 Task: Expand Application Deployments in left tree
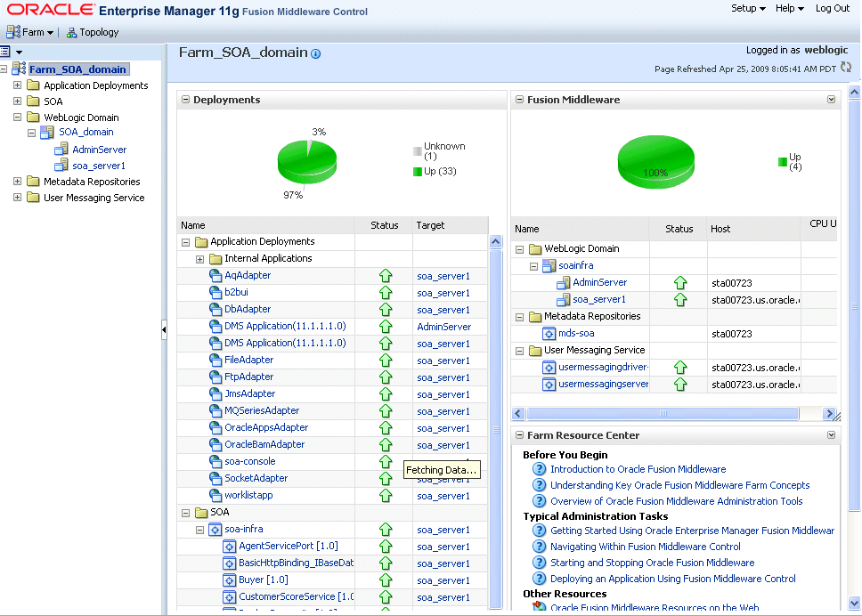[x=17, y=85]
